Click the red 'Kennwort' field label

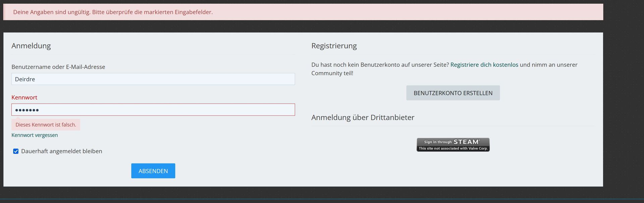[x=24, y=98]
